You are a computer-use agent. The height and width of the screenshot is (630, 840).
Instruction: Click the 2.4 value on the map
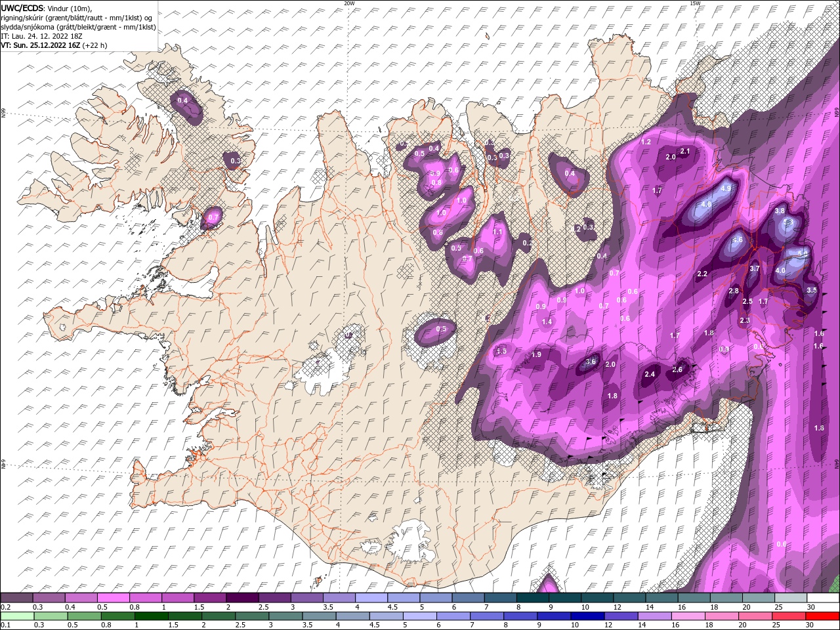coord(650,374)
